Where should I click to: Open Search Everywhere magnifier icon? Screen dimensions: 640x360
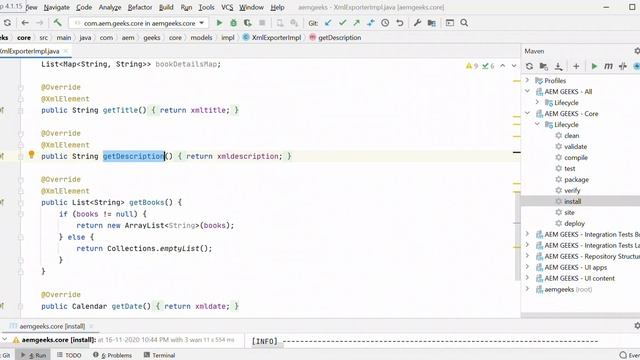click(x=464, y=23)
